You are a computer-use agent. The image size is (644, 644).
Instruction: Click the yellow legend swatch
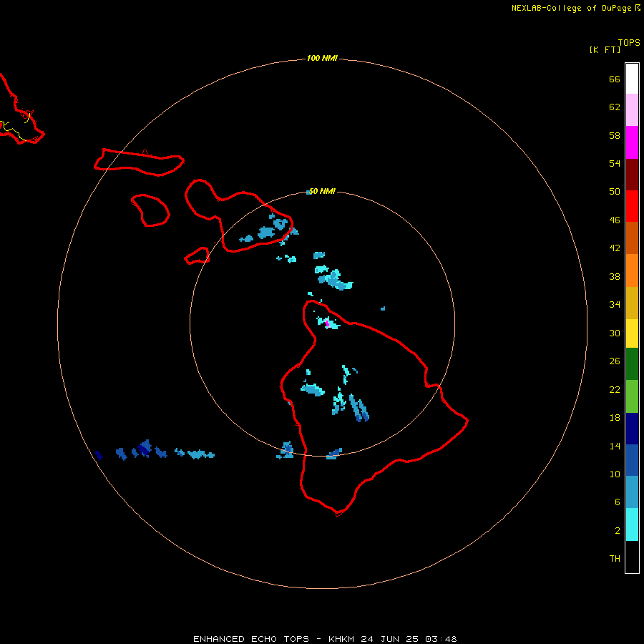click(632, 333)
